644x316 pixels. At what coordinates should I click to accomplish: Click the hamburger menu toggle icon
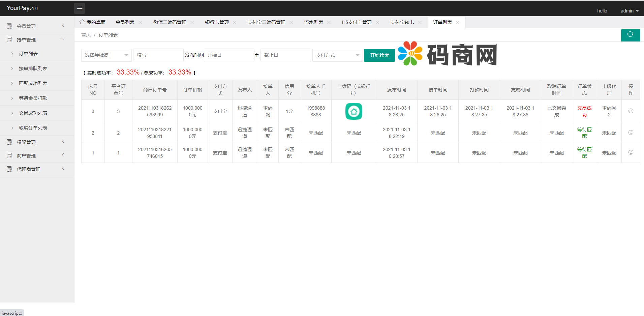coord(80,8)
